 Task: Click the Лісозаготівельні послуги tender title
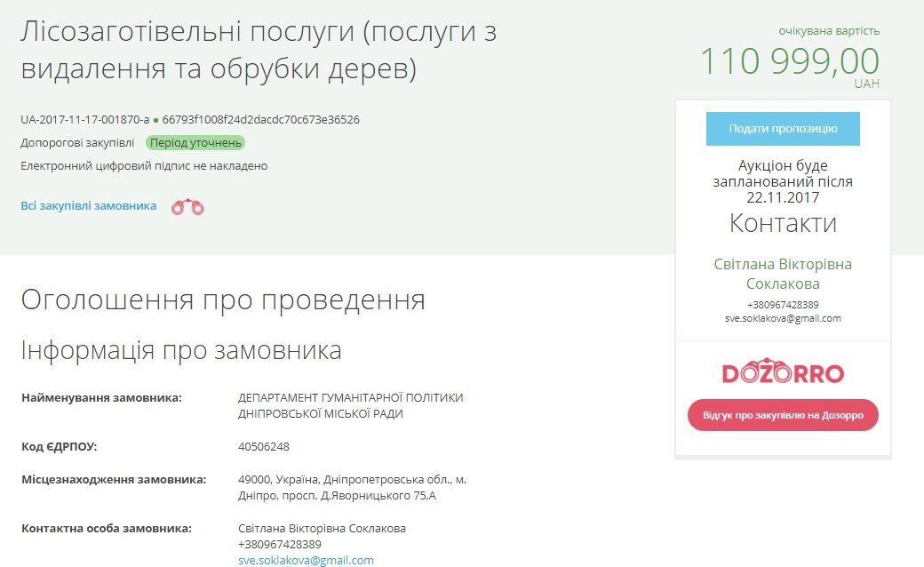coord(258,51)
